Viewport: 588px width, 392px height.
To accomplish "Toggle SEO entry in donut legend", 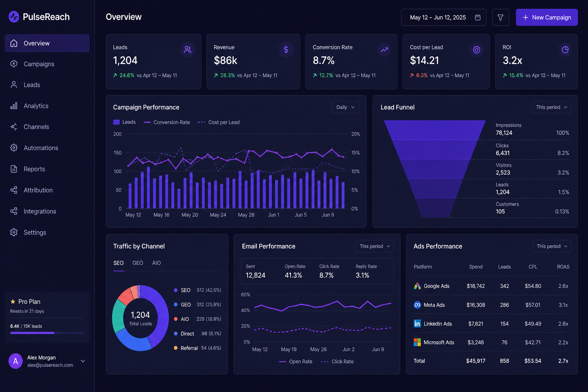I will click(x=197, y=290).
